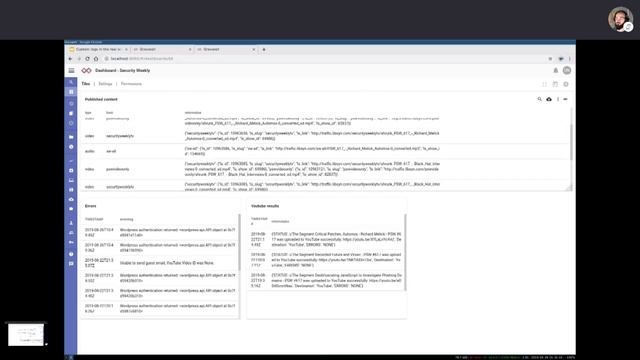The height and width of the screenshot is (360, 640).
Task: Click the Youtube result mentioning Critical Patches
Action: click(326, 239)
